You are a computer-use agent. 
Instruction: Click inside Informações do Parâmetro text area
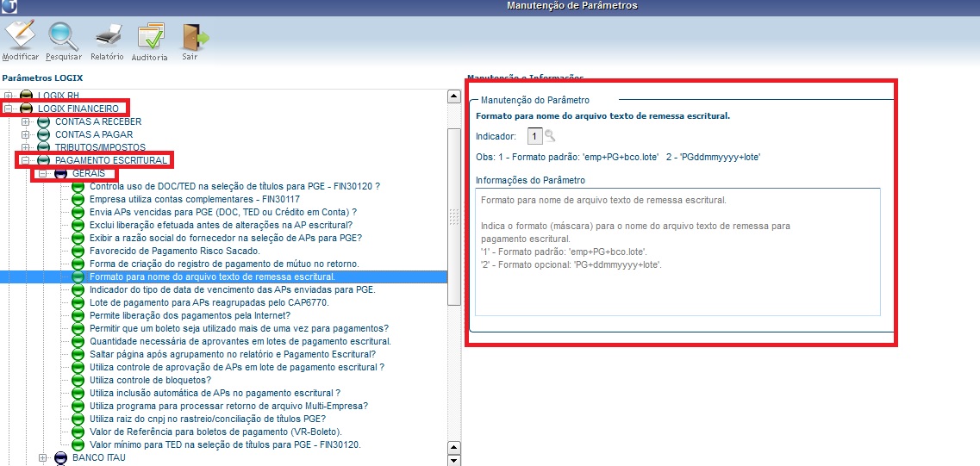pyautogui.click(x=677, y=252)
